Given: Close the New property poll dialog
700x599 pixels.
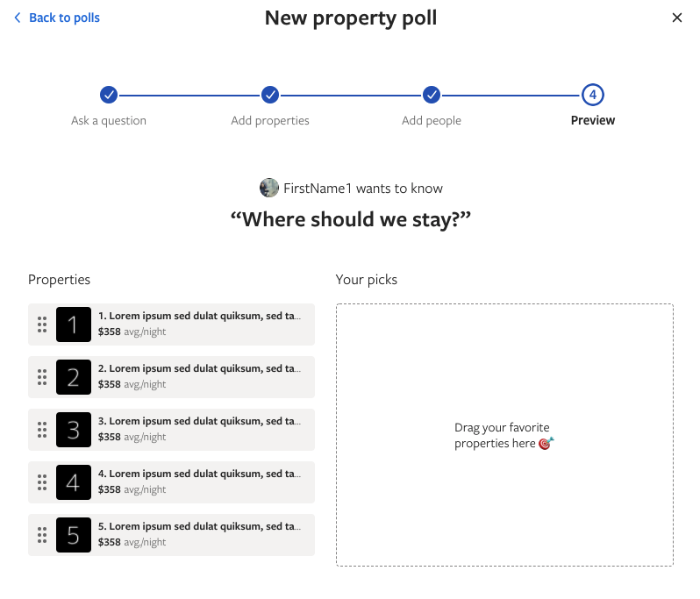Looking at the screenshot, I should [x=677, y=18].
